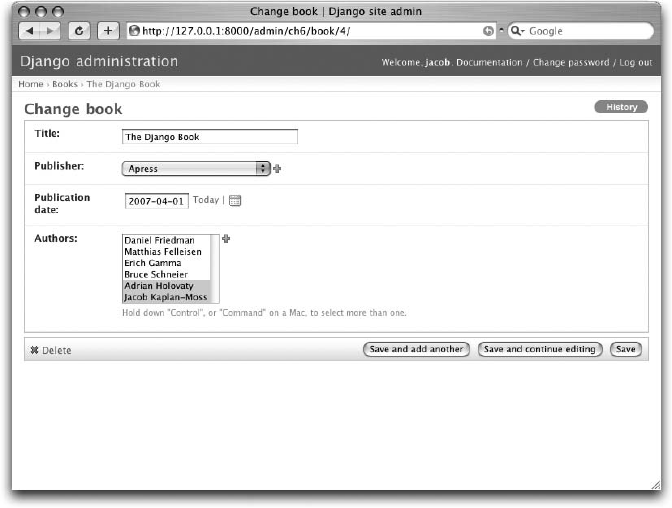
Task: Add another publisher with the plus icon
Action: [277, 168]
